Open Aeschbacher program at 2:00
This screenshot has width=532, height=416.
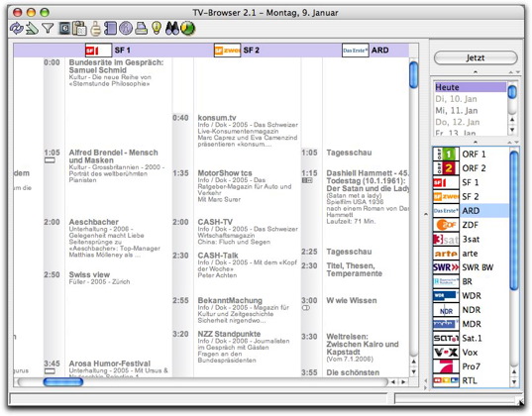click(115, 238)
